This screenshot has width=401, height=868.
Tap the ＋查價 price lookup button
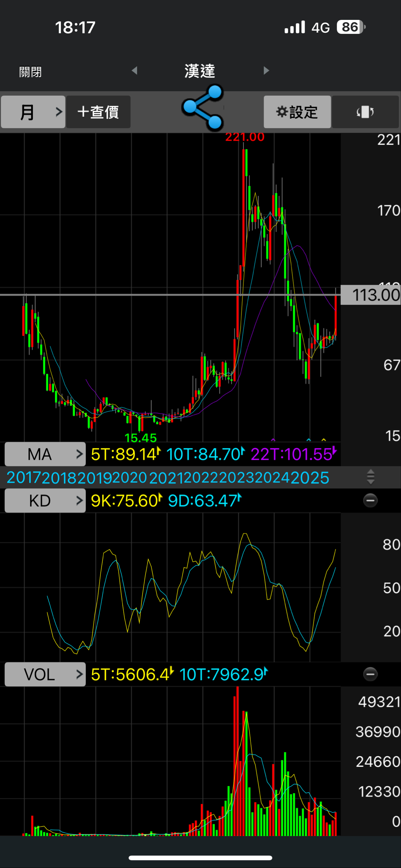(x=98, y=112)
